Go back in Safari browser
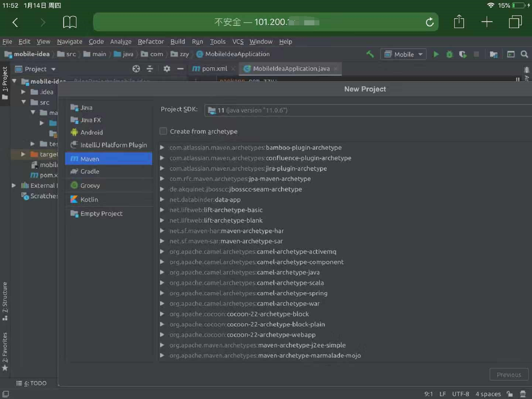The width and height of the screenshot is (532, 399). pyautogui.click(x=15, y=22)
